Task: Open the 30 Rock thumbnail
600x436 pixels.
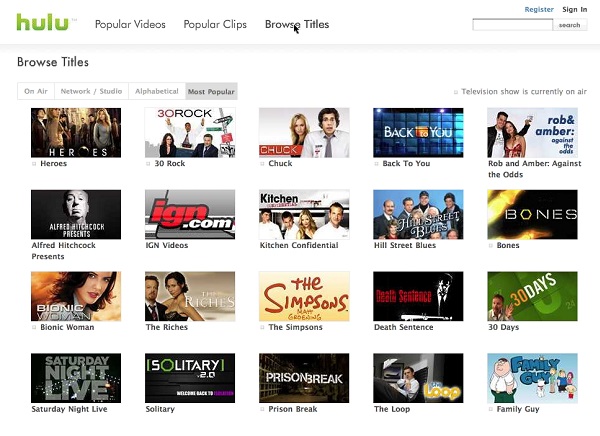Action: click(x=190, y=132)
